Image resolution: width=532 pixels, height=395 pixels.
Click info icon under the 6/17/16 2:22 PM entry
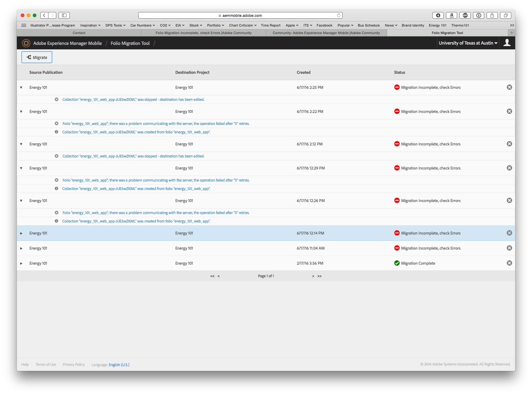tap(56, 132)
